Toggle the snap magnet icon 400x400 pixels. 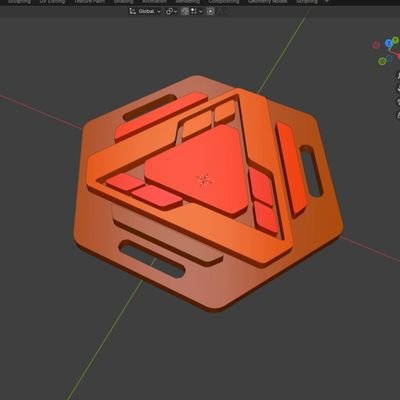pyautogui.click(x=185, y=11)
